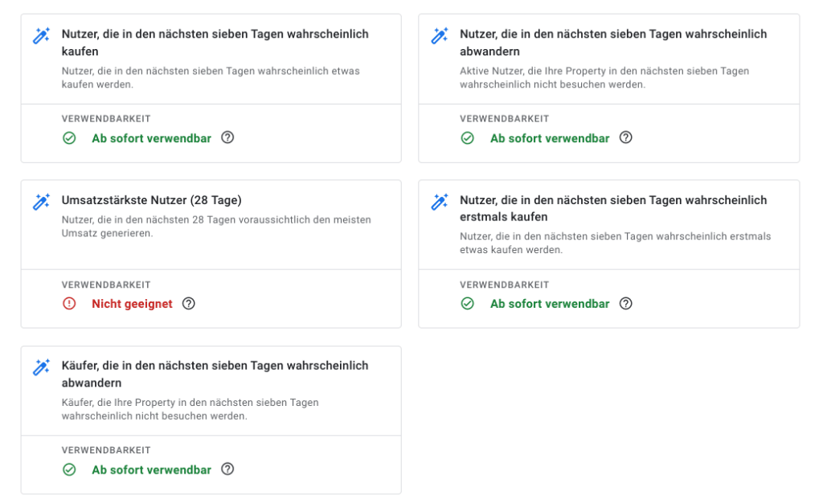The height and width of the screenshot is (504, 823).
Task: Select the 'Umsatzstärkste Nutzer (28 Tage)' title
Action: pyautogui.click(x=151, y=200)
